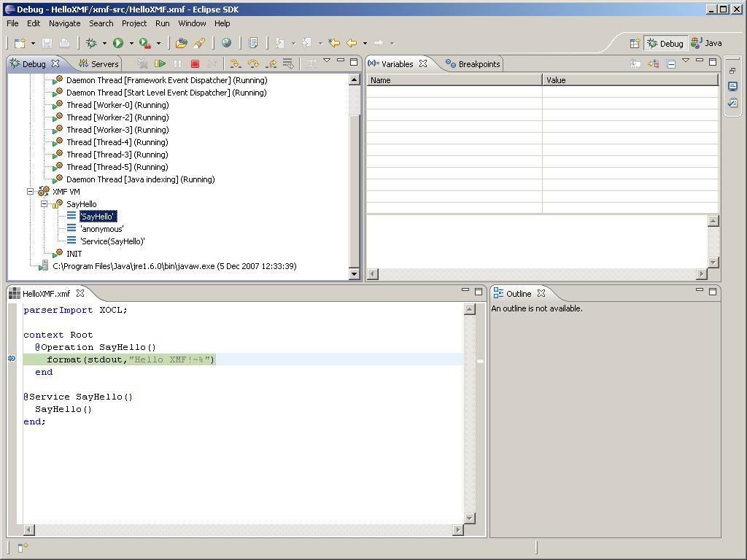
Task: Open the File menu
Action: (x=12, y=23)
